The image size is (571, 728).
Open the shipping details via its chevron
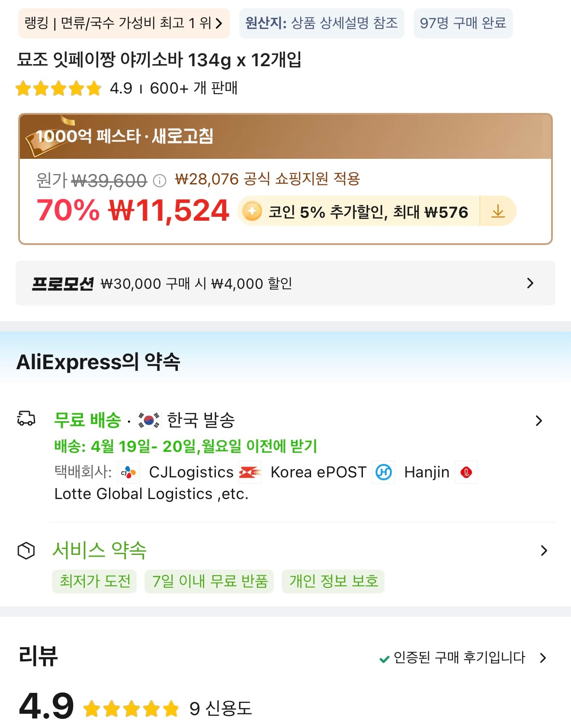(539, 420)
